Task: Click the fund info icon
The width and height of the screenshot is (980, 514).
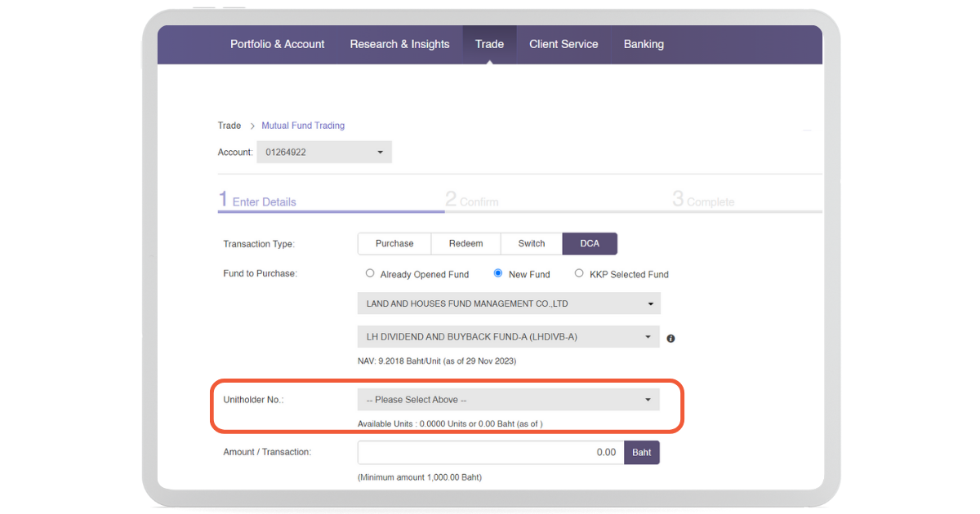Action: (670, 338)
